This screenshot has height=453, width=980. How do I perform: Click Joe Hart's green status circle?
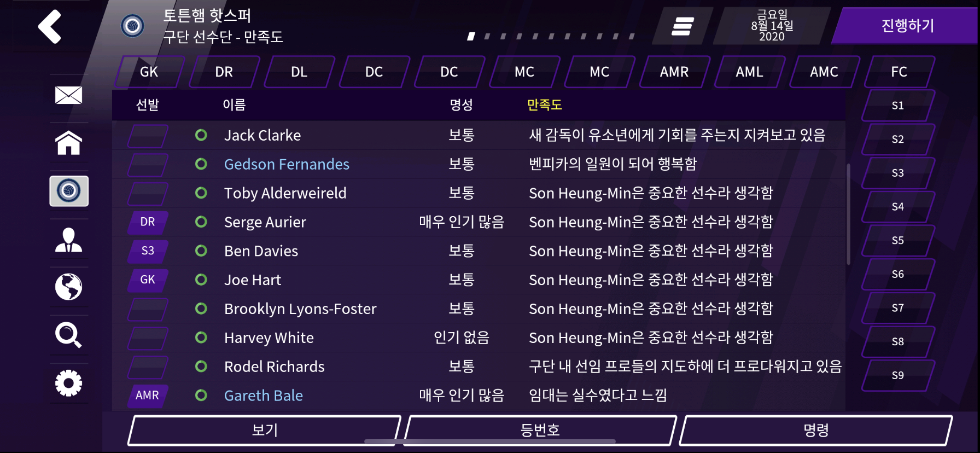201,280
